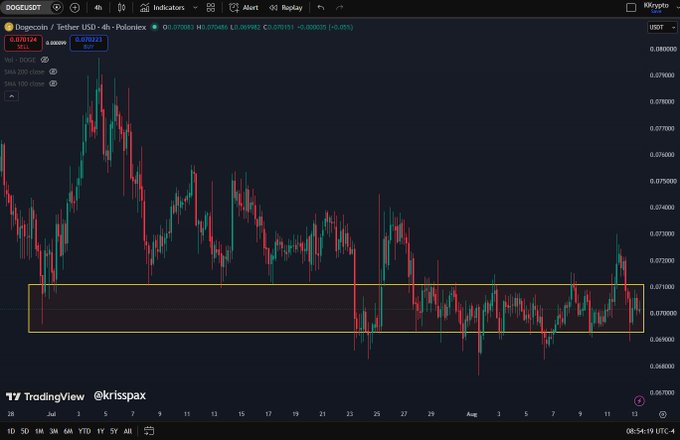Open the square layout setup icon
Viewport: 680px width, 440px height.
click(631, 7)
